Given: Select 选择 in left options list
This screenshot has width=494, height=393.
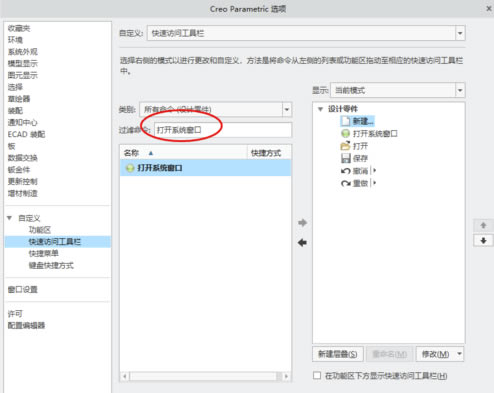Looking at the screenshot, I should [15, 87].
